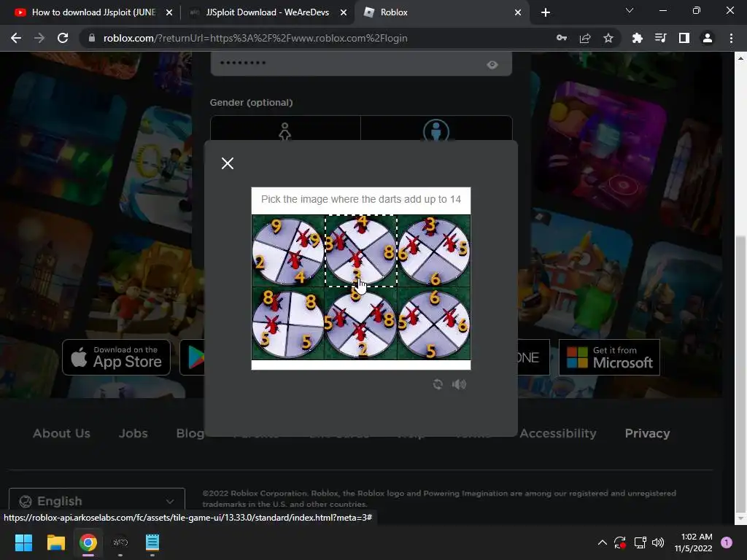Show password with the eye icon
The width and height of the screenshot is (747, 560).
tap(492, 65)
